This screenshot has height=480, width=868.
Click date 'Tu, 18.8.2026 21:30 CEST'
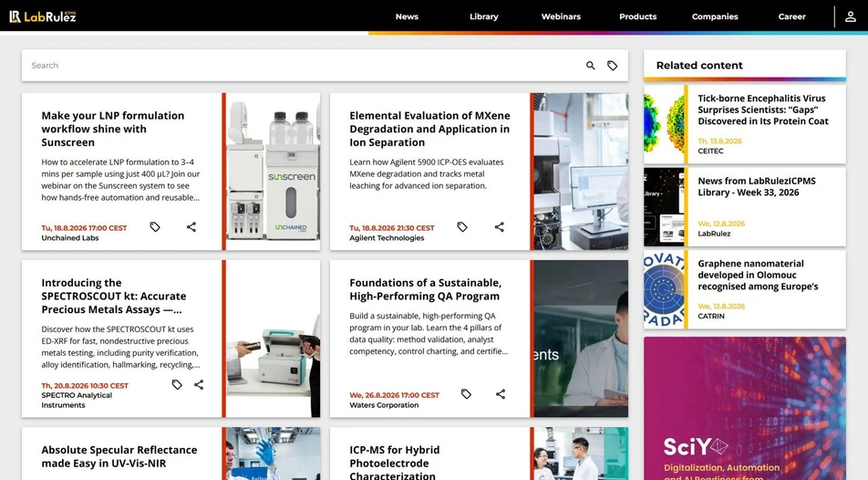(x=392, y=228)
